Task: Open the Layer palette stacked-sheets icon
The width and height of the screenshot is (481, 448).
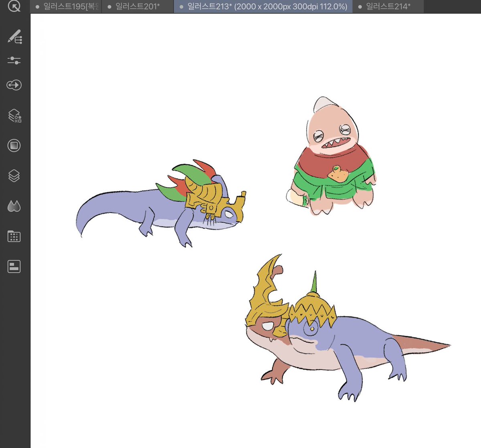Action: click(x=14, y=176)
